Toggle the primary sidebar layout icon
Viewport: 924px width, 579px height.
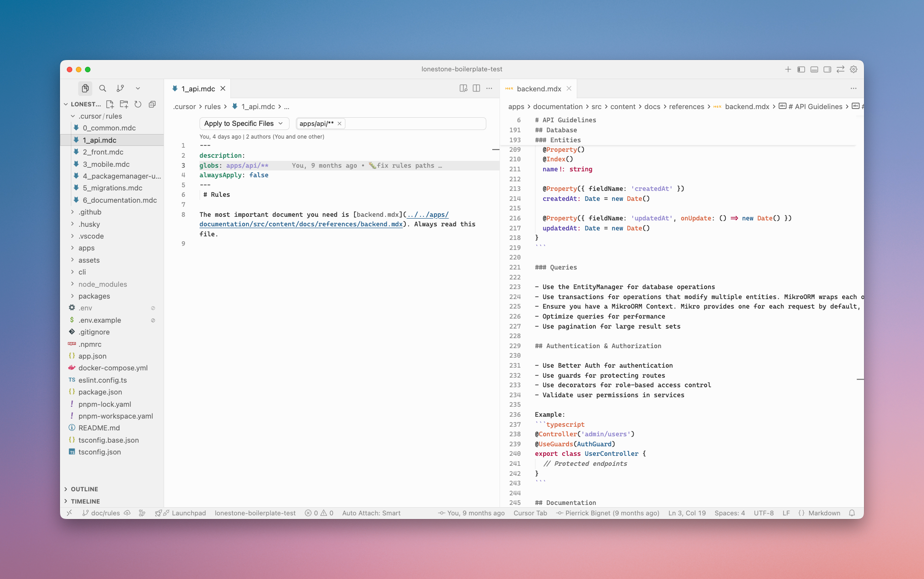point(801,69)
